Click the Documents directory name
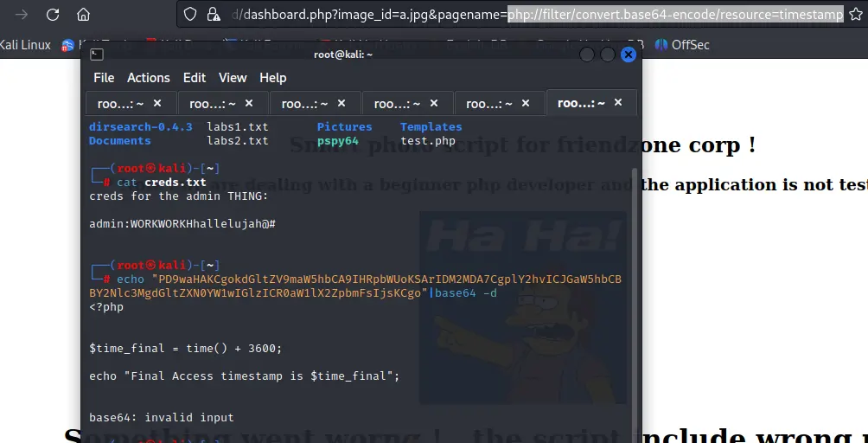Viewport: 868px width, 443px height. [119, 141]
